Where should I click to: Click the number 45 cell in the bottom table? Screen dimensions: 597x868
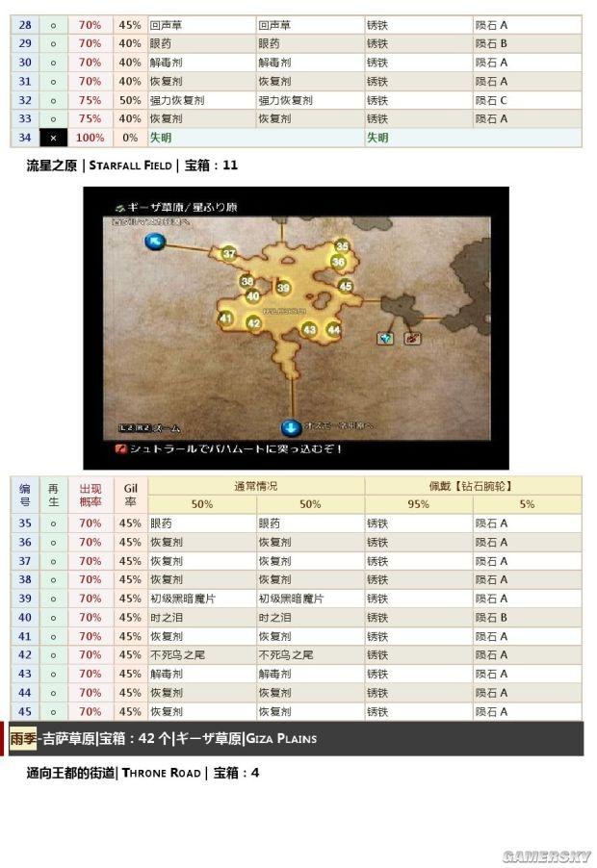tap(25, 711)
